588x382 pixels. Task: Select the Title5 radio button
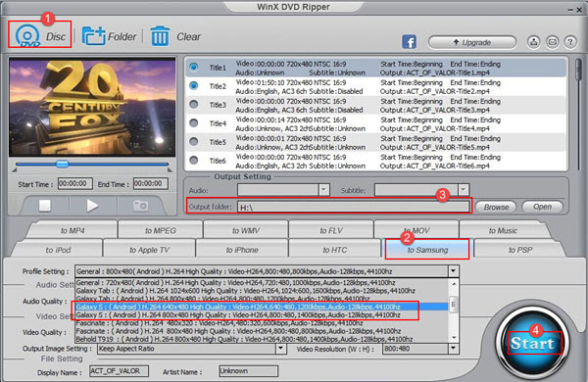coord(193,141)
